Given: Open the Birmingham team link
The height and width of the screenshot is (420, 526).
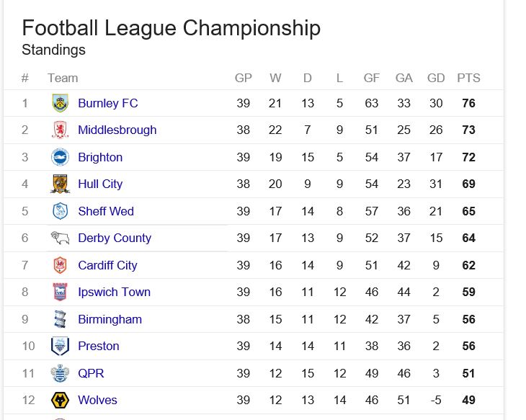Looking at the screenshot, I should [110, 319].
